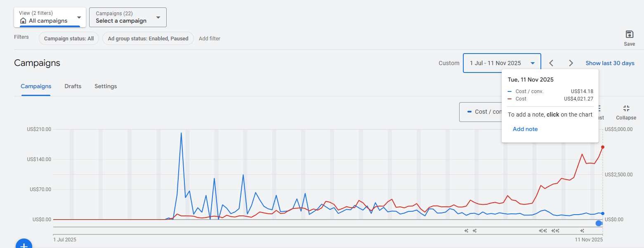The image size is (644, 248).
Task: Collapse the chart using Collapse icon
Action: 626,109
